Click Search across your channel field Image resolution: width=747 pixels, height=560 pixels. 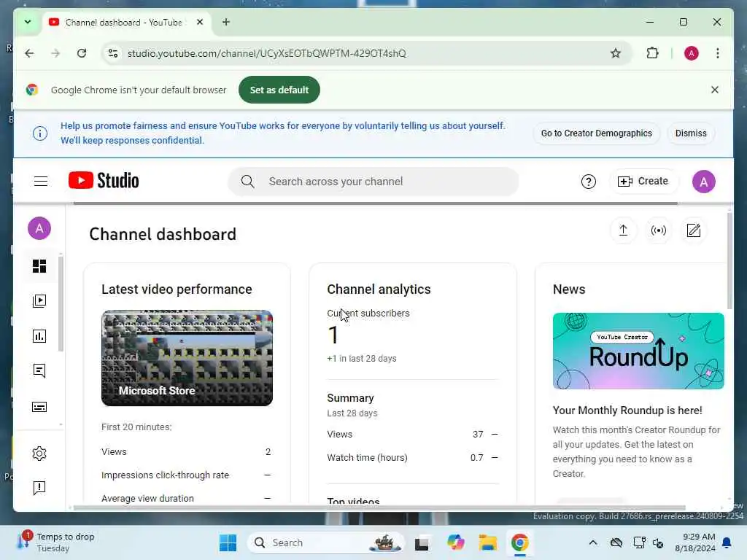[373, 182]
